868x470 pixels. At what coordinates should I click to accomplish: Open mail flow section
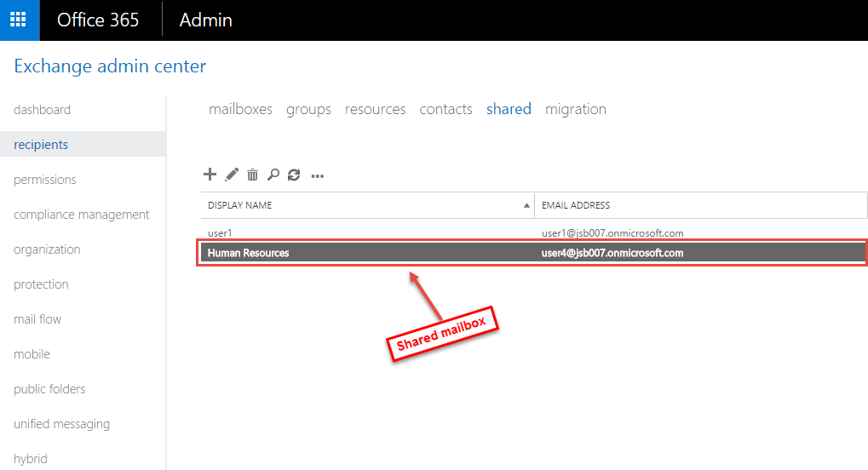[x=37, y=319]
